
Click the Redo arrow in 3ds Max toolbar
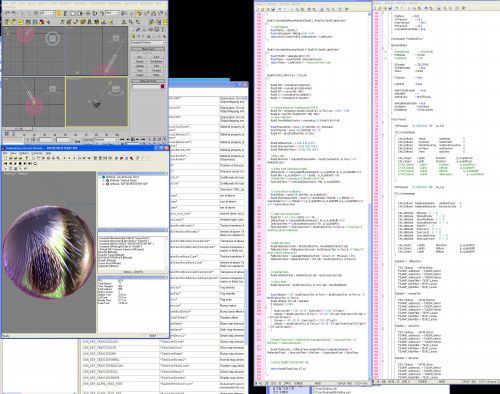coord(14,13)
